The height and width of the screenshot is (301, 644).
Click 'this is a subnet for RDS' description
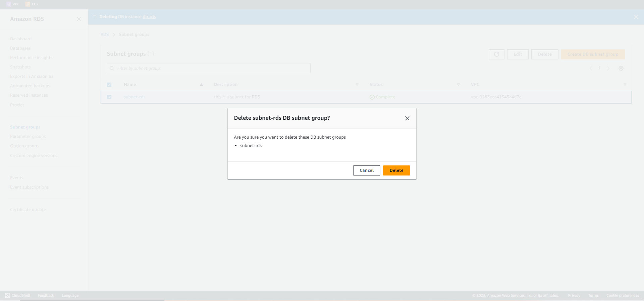click(x=237, y=97)
